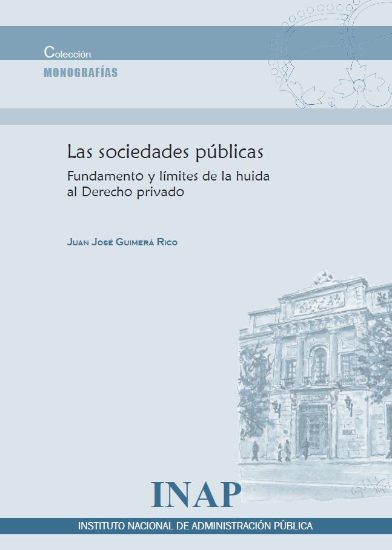Click the large INAP logo
Image resolution: width=392 pixels, height=550 pixels.
point(196,495)
